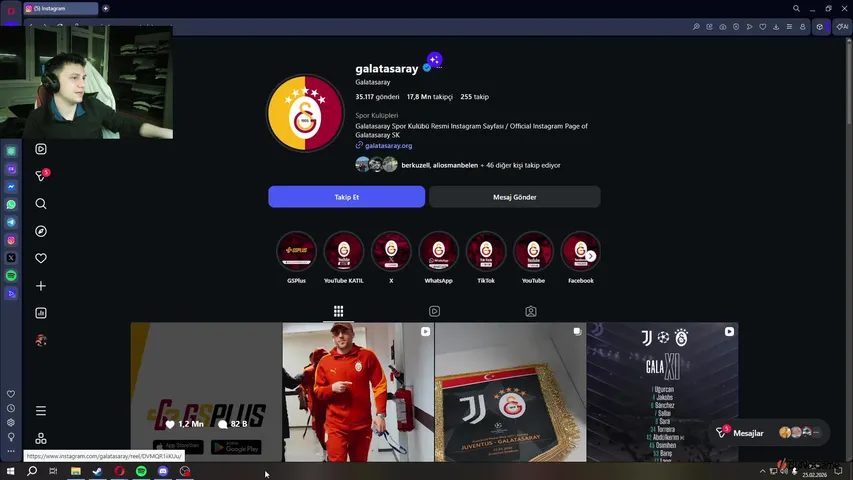
Task: Open Discord from taskbar
Action: (x=163, y=471)
